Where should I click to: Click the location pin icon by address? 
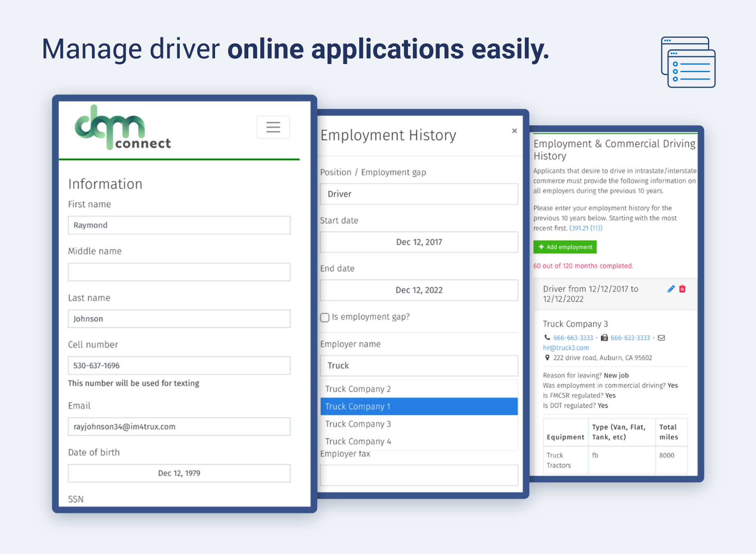[547, 358]
